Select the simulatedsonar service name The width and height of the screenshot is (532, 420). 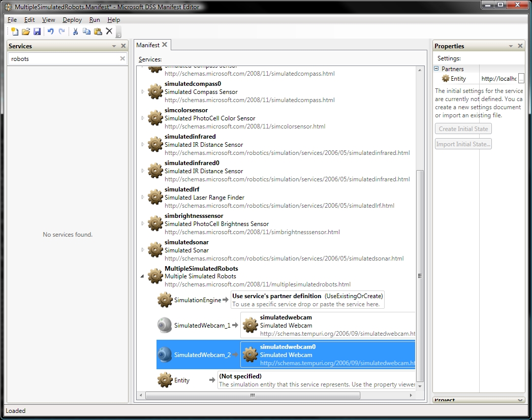(186, 242)
